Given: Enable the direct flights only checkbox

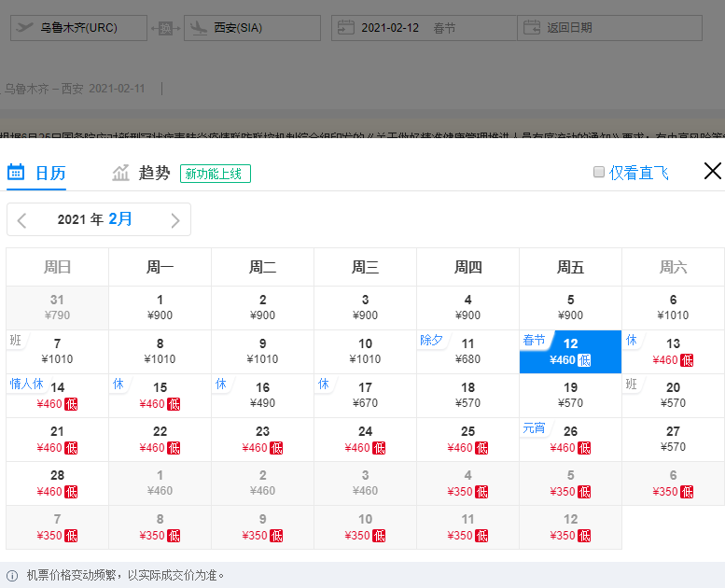Looking at the screenshot, I should [x=599, y=172].
